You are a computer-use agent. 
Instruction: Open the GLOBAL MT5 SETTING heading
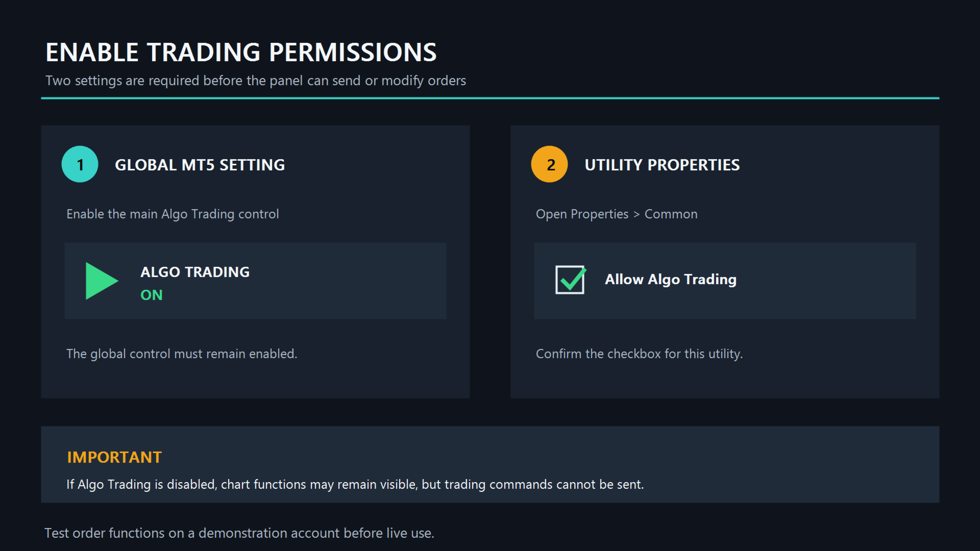(x=200, y=165)
